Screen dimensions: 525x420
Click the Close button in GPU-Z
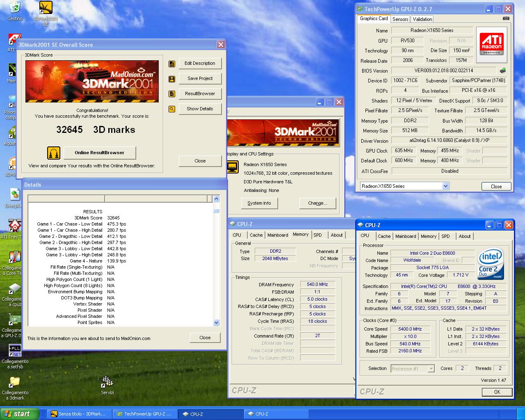tap(496, 186)
